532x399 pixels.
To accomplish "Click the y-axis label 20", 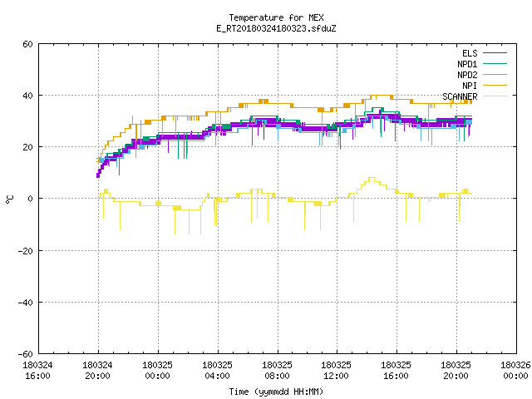I will (x=27, y=147).
